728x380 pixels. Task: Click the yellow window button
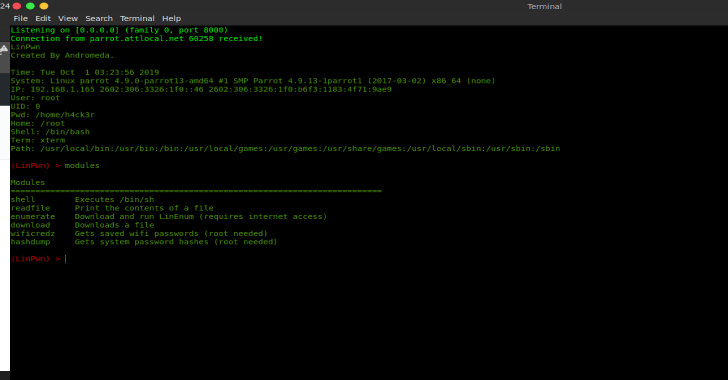(44, 6)
